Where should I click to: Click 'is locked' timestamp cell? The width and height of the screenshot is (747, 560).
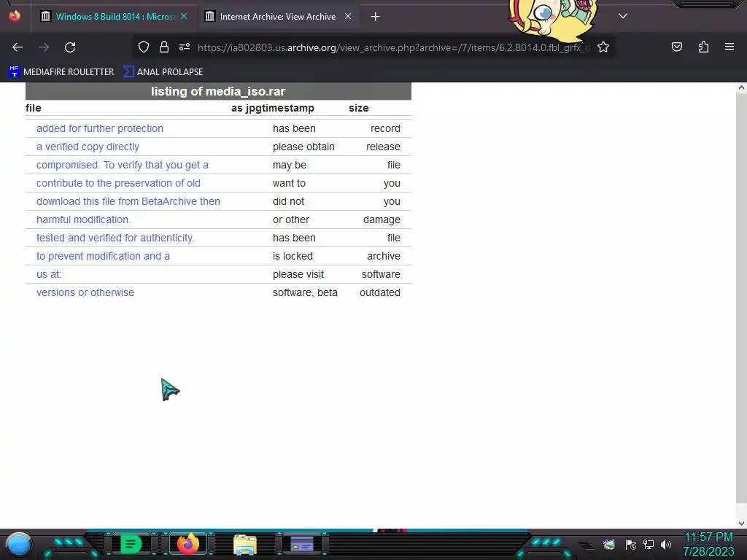point(293,256)
